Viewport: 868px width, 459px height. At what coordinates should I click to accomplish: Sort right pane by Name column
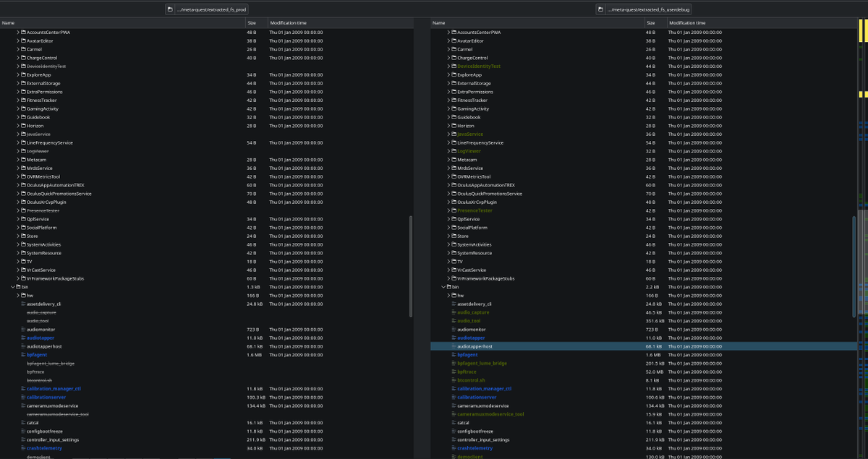[537, 23]
